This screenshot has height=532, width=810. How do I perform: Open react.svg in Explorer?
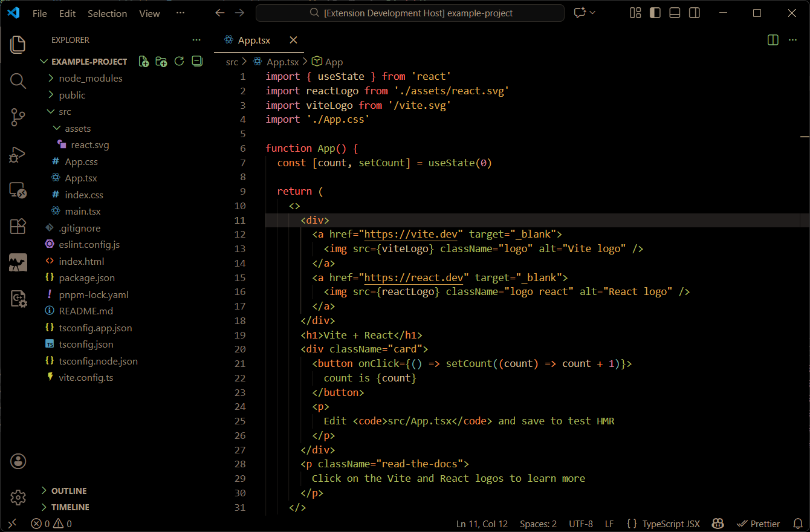coord(89,145)
